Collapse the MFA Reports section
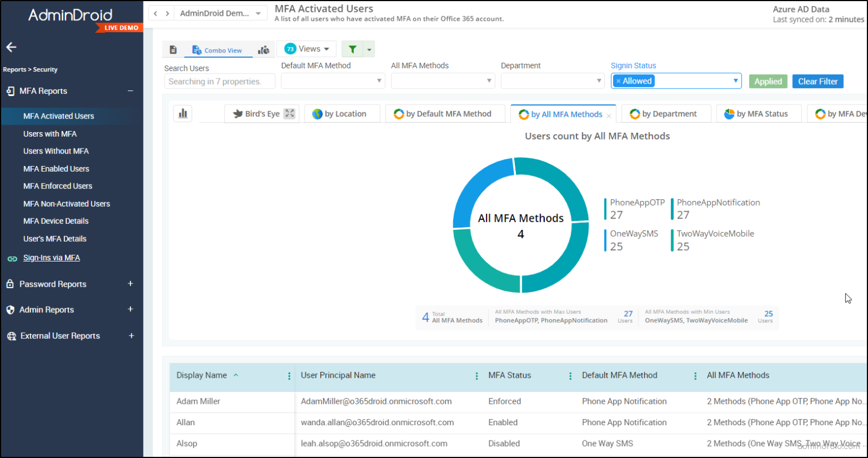This screenshot has height=458, width=868. (131, 90)
